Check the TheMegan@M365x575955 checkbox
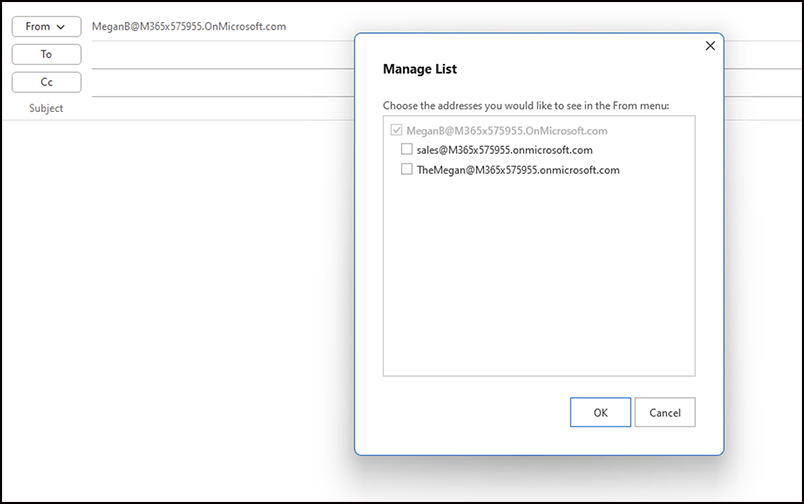 pyautogui.click(x=407, y=170)
